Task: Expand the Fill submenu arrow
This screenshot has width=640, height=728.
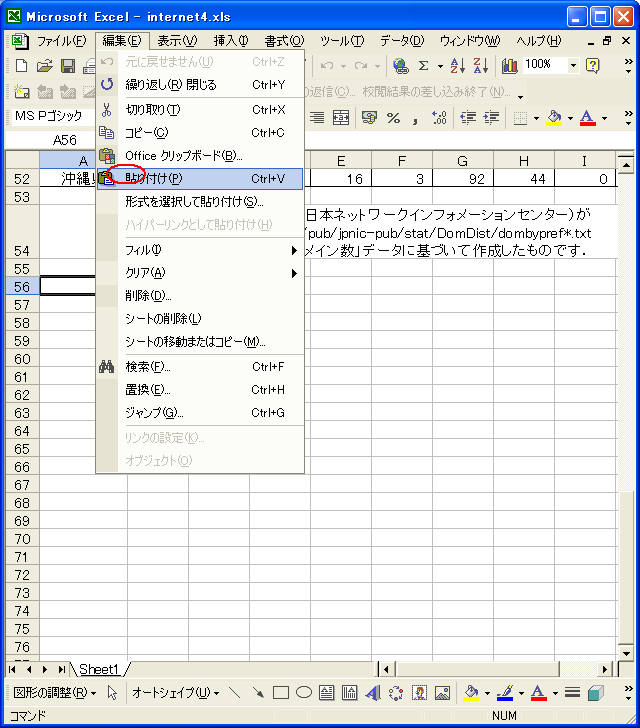Action: click(294, 250)
